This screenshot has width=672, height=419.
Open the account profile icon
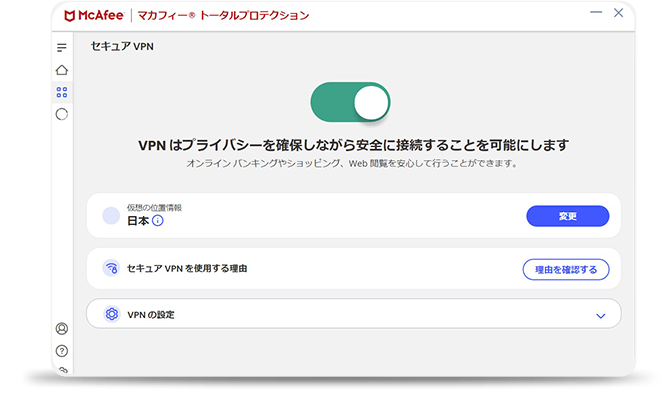pos(62,329)
